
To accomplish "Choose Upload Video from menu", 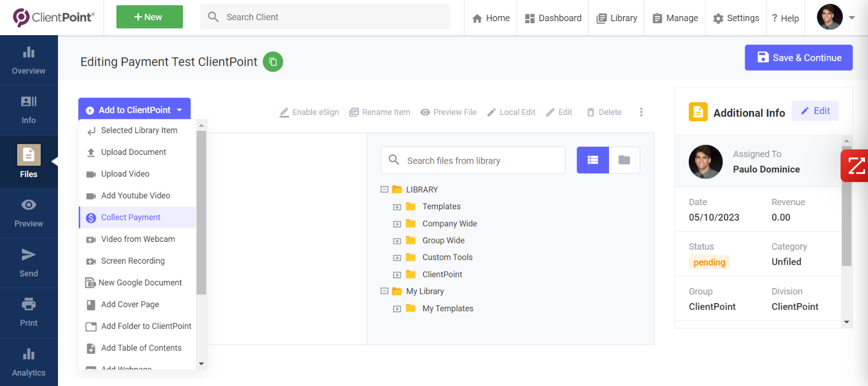I will tap(137, 174).
